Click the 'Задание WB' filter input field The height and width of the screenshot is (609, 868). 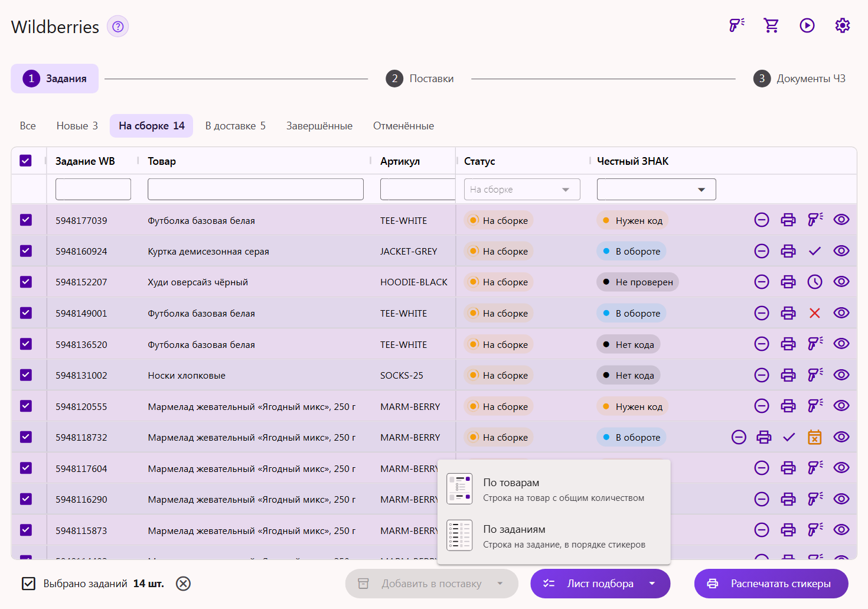coord(93,189)
